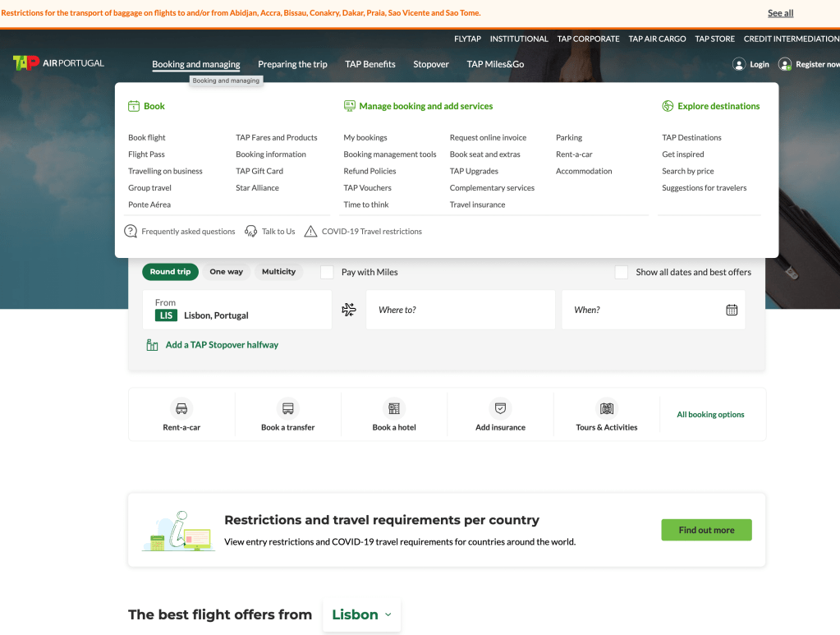Click the See all restrictions link
Image resolution: width=840 pixels, height=635 pixels.
780,13
